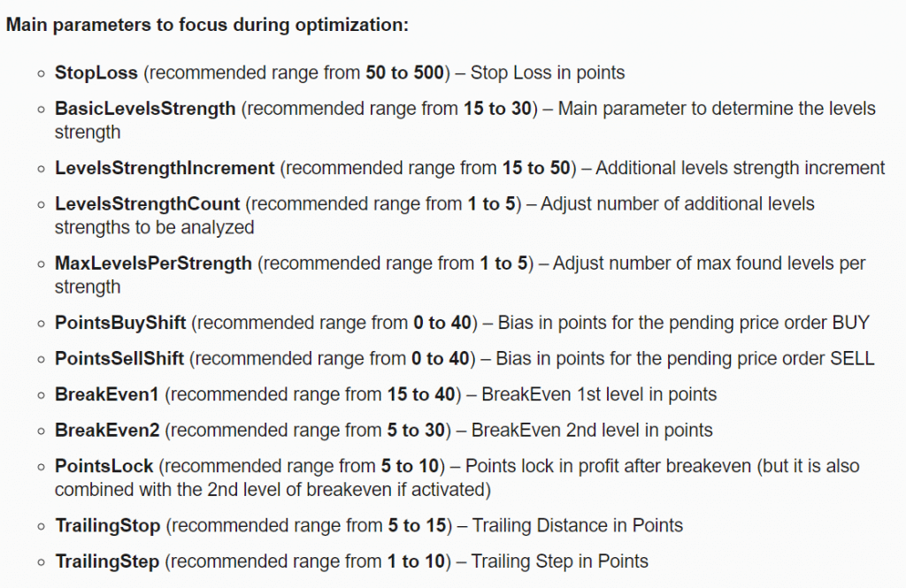The image size is (906, 588).
Task: Click the TrailingStop parameter name
Action: [107, 525]
